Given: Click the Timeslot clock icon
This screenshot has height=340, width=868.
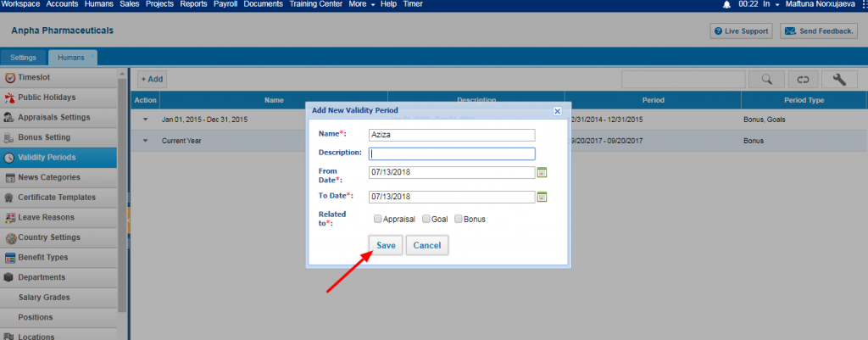Looking at the screenshot, I should click(x=9, y=77).
